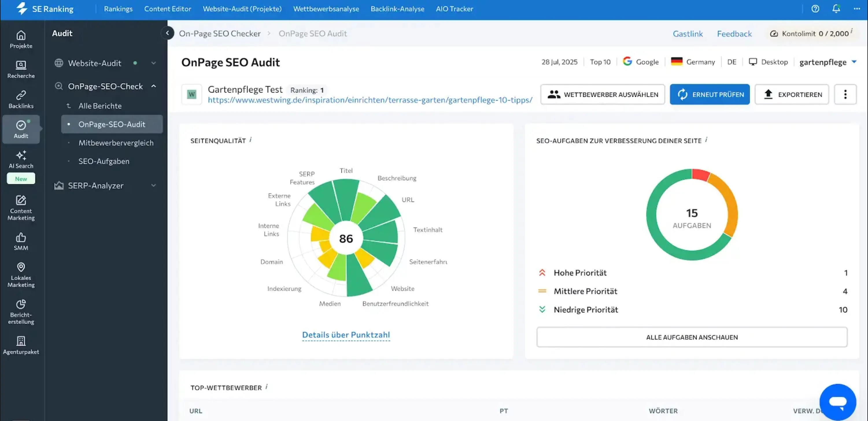Open the chat support bubble
Screen dimensions: 868x421
click(x=838, y=402)
